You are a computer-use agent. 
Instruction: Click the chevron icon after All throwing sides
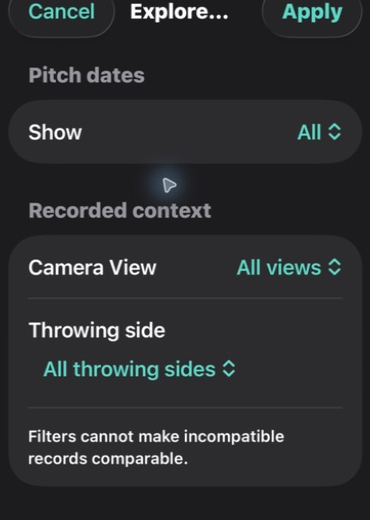coord(229,369)
